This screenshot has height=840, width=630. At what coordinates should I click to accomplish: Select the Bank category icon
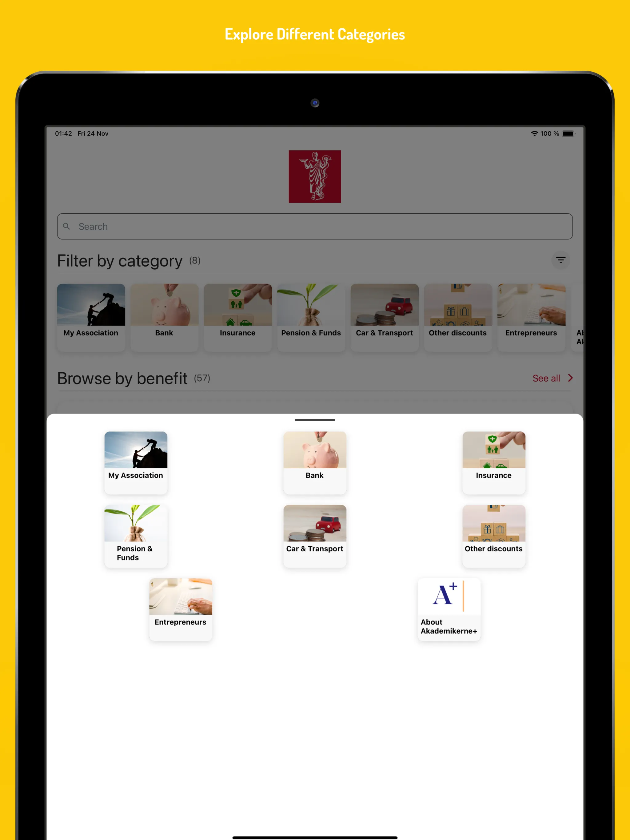[x=315, y=456]
